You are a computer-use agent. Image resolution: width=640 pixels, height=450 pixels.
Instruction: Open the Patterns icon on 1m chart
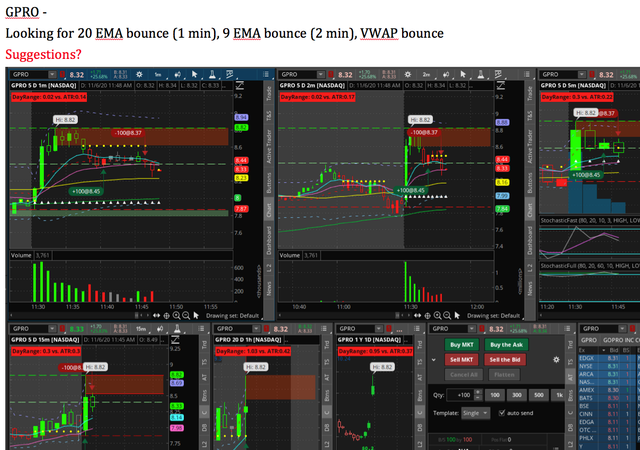point(229,74)
